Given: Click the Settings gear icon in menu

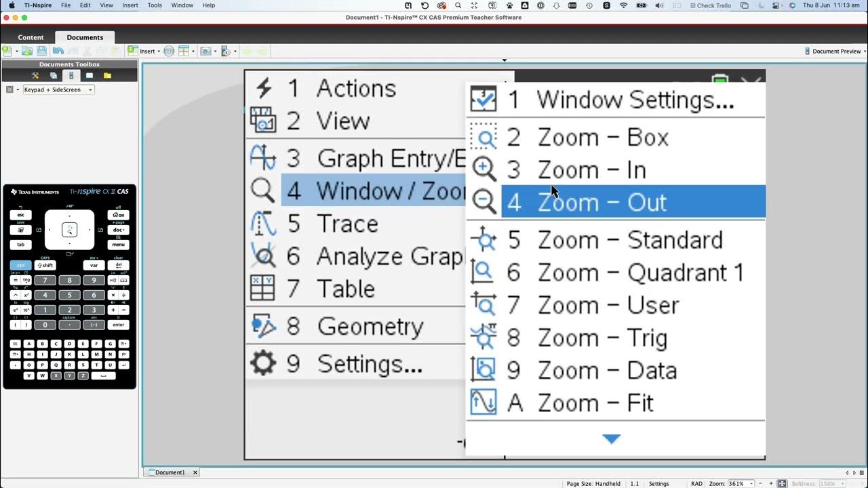Looking at the screenshot, I should click(x=263, y=363).
